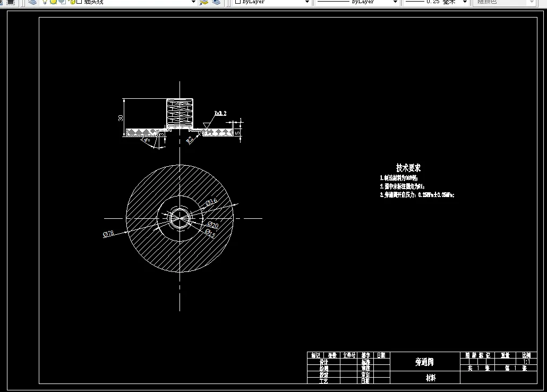Select technical note line 3 with 0.25MPa pressure
The height and width of the screenshot is (392, 547).
click(417, 195)
